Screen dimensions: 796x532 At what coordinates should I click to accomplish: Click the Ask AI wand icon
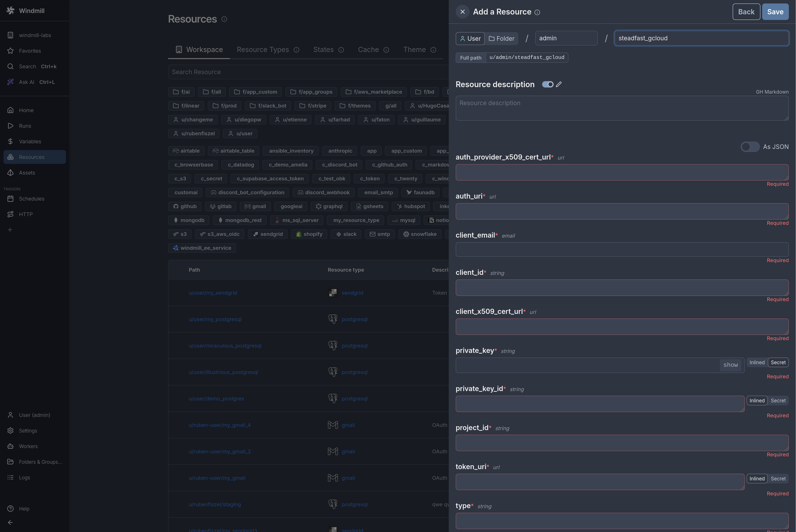coord(11,82)
